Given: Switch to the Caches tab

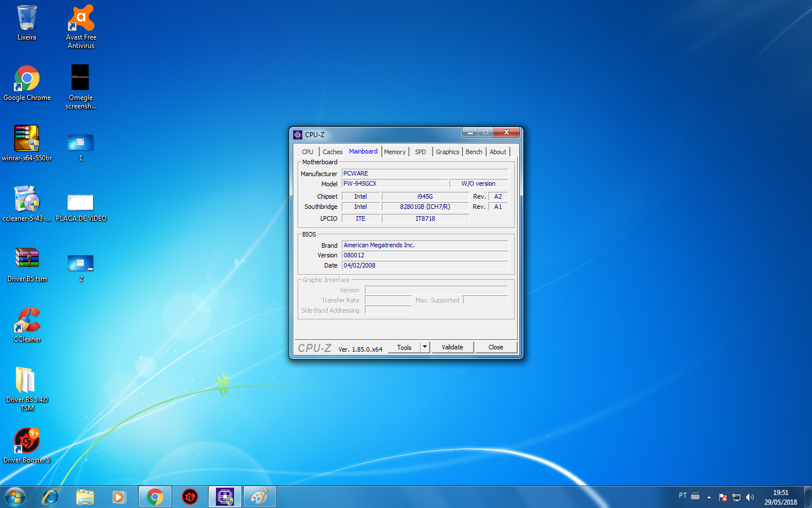Looking at the screenshot, I should (x=333, y=152).
